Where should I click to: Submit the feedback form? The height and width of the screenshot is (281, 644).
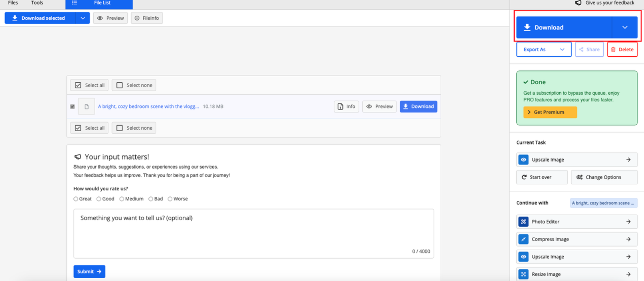[x=89, y=271]
